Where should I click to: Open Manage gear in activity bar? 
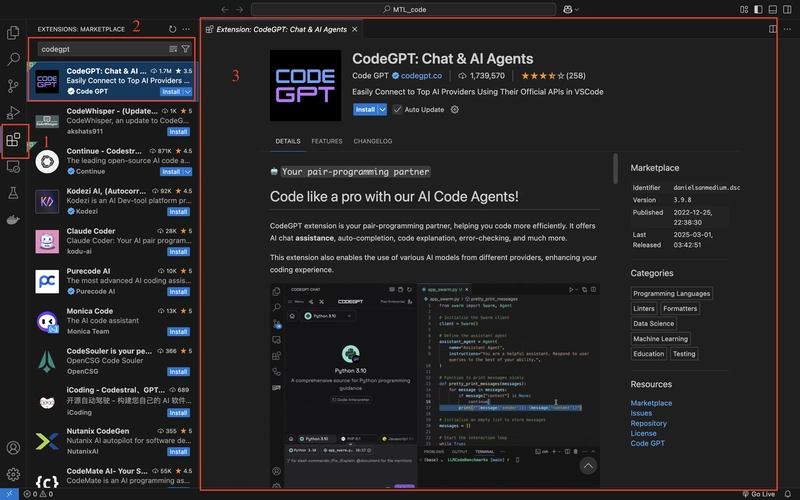tap(13, 474)
